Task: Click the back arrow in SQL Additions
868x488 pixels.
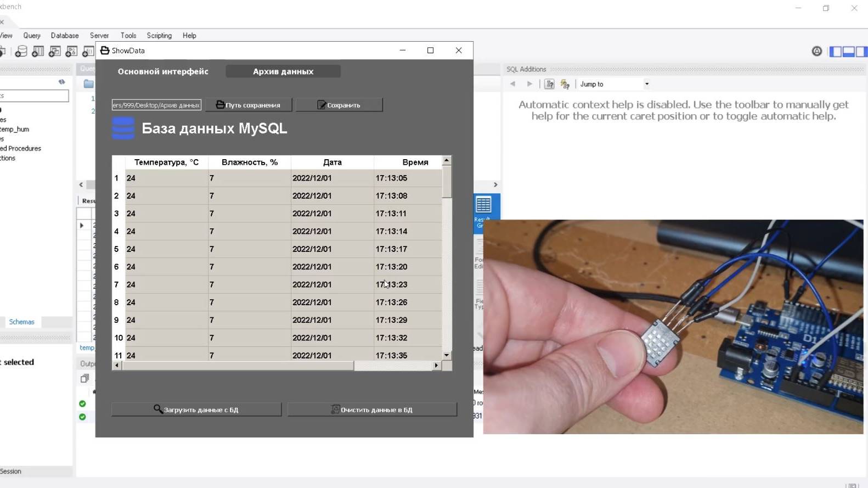Action: [x=512, y=84]
